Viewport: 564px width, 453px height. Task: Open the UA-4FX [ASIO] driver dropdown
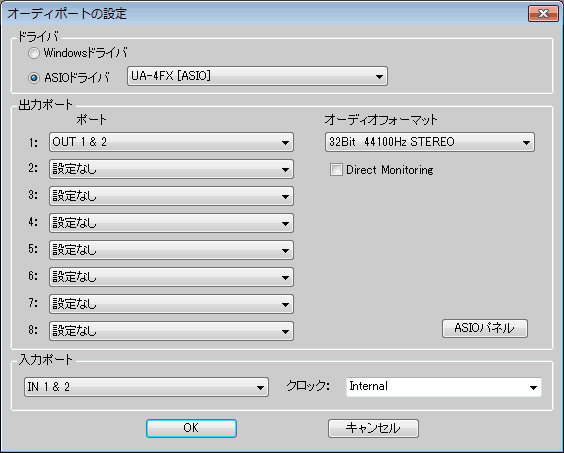[257, 76]
